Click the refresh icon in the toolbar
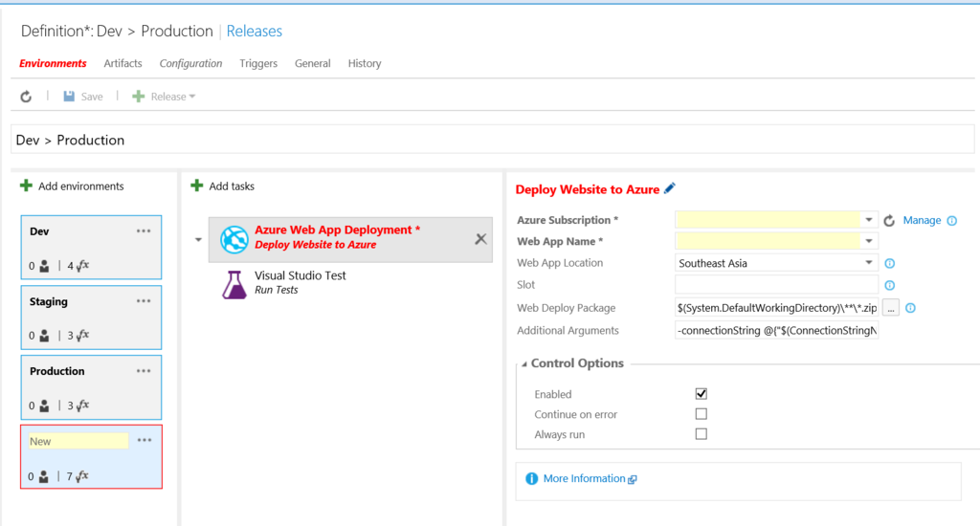The image size is (980, 526). tap(26, 97)
